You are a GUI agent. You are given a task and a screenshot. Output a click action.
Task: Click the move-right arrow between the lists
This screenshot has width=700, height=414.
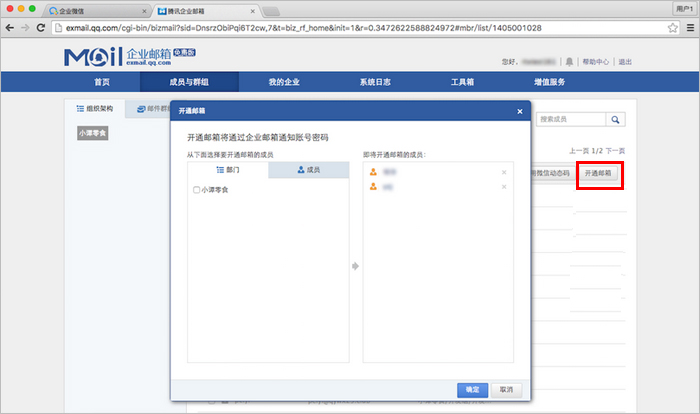click(355, 267)
